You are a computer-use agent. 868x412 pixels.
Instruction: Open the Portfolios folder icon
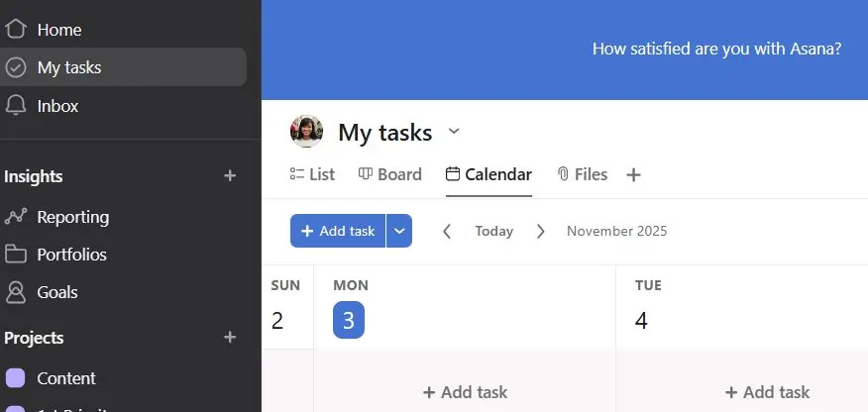click(16, 255)
